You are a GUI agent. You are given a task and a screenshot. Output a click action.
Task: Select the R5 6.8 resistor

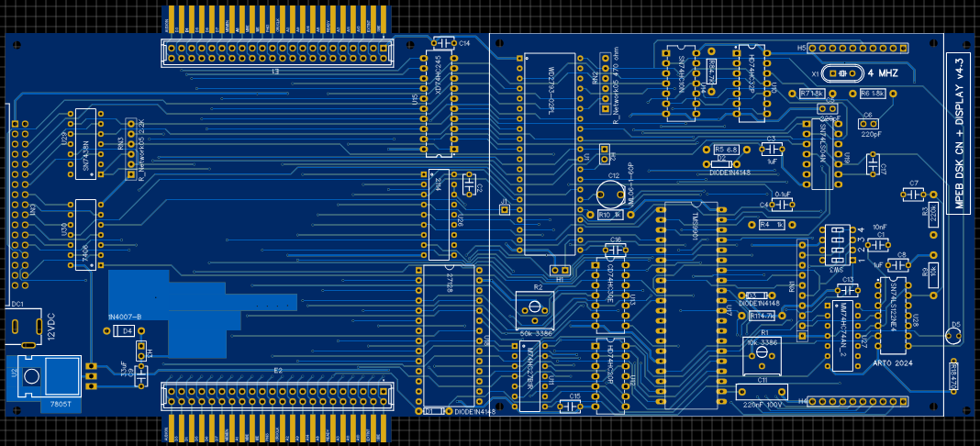(725, 150)
